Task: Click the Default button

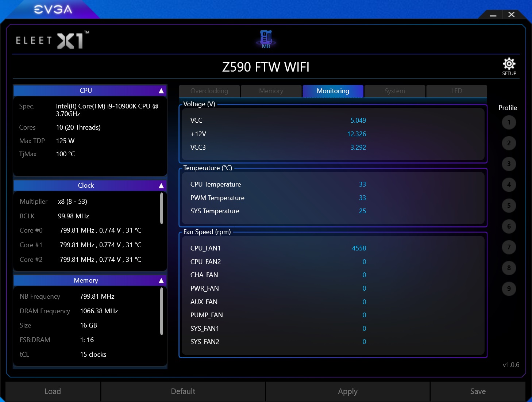Action: tap(183, 391)
